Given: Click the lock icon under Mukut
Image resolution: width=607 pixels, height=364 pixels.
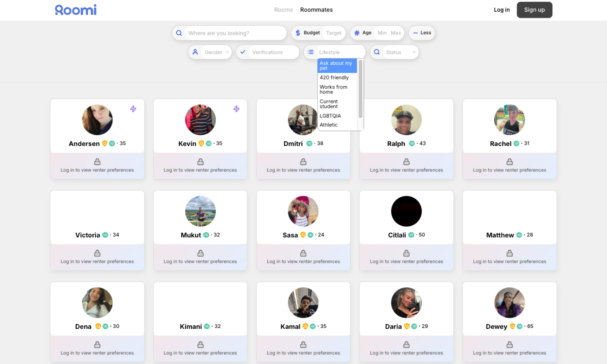Looking at the screenshot, I should tap(200, 253).
